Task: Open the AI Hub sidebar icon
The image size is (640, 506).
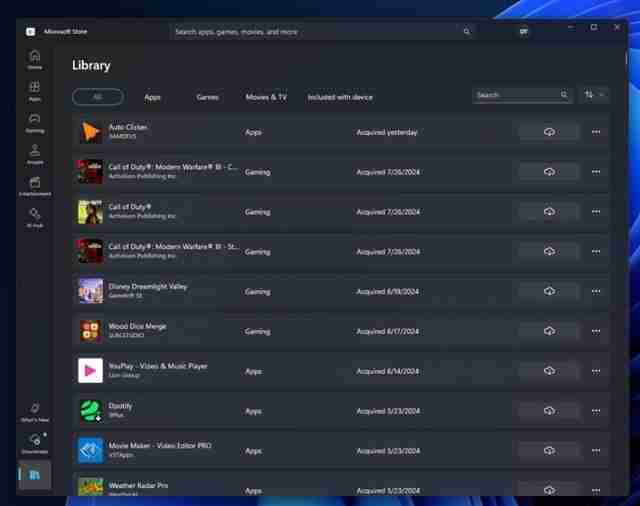Action: (x=35, y=217)
